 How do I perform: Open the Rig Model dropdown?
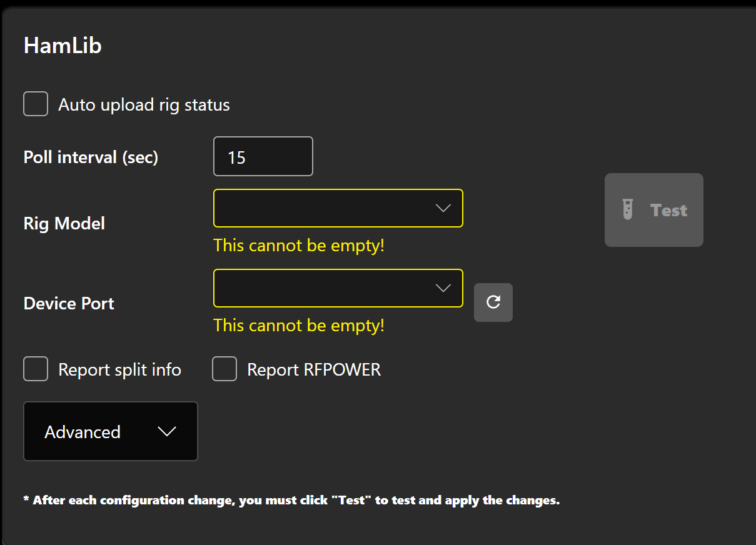pyautogui.click(x=338, y=208)
